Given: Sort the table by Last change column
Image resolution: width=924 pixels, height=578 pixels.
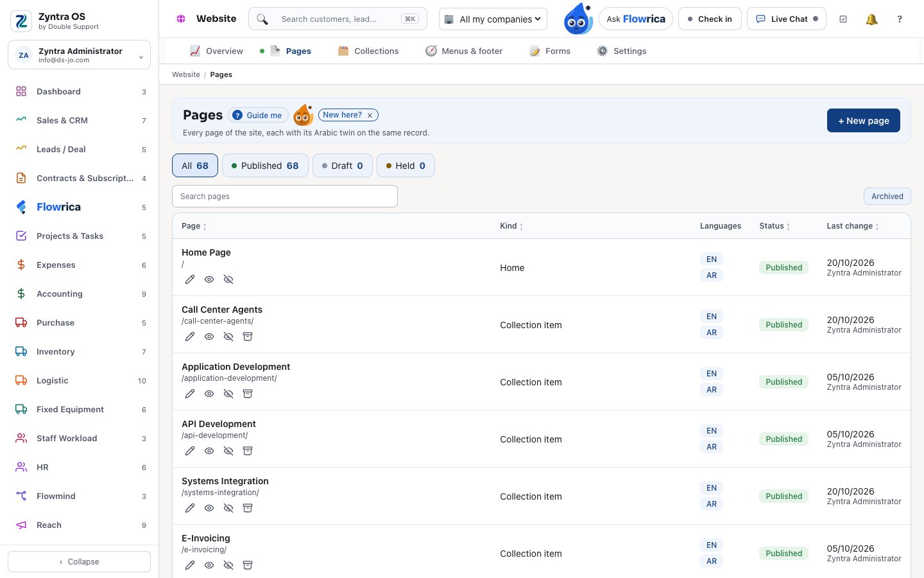Looking at the screenshot, I should (x=853, y=226).
